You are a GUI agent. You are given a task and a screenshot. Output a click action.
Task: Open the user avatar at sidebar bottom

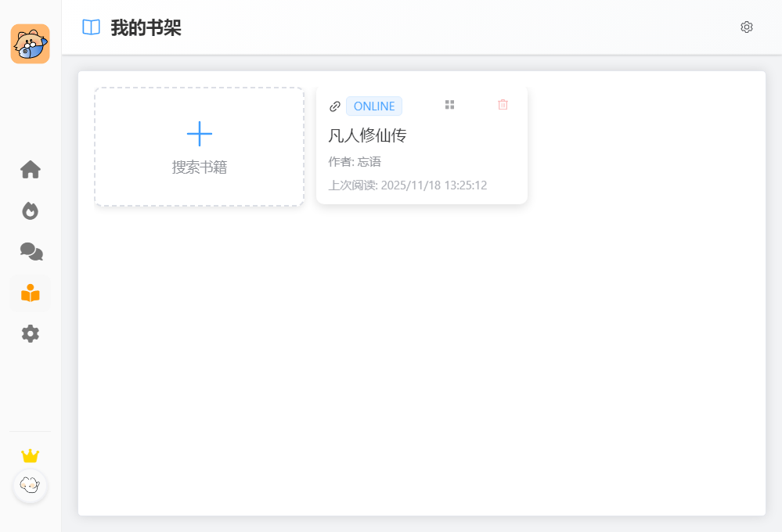tap(31, 486)
